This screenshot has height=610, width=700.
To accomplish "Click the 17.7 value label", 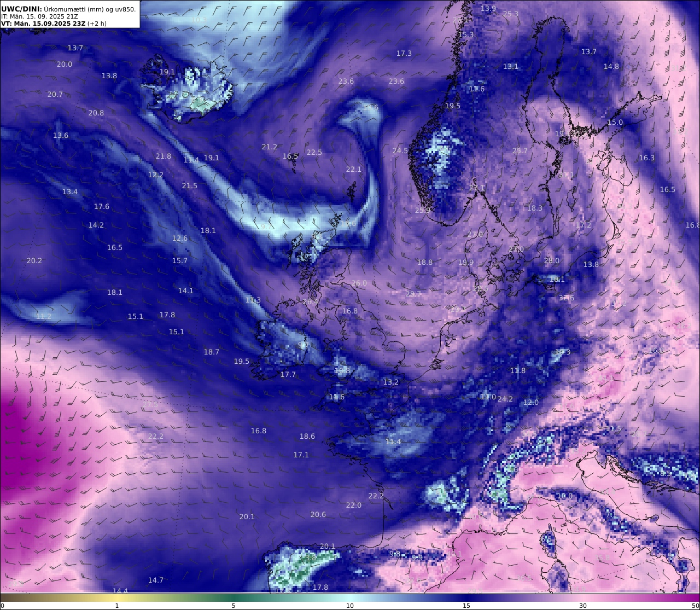I will (x=288, y=375).
